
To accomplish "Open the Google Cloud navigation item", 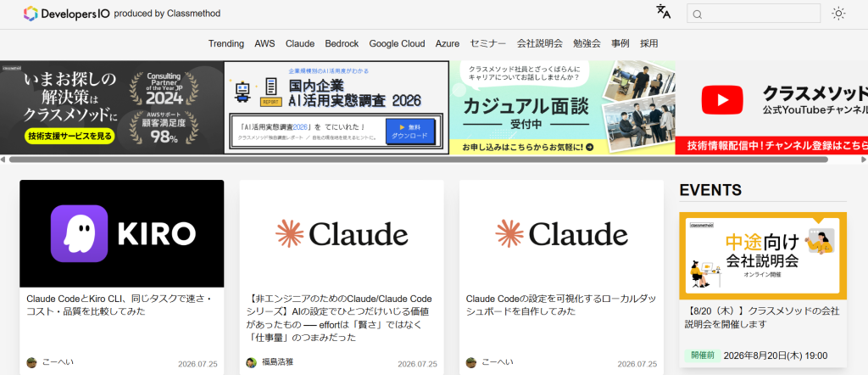I will coord(397,44).
